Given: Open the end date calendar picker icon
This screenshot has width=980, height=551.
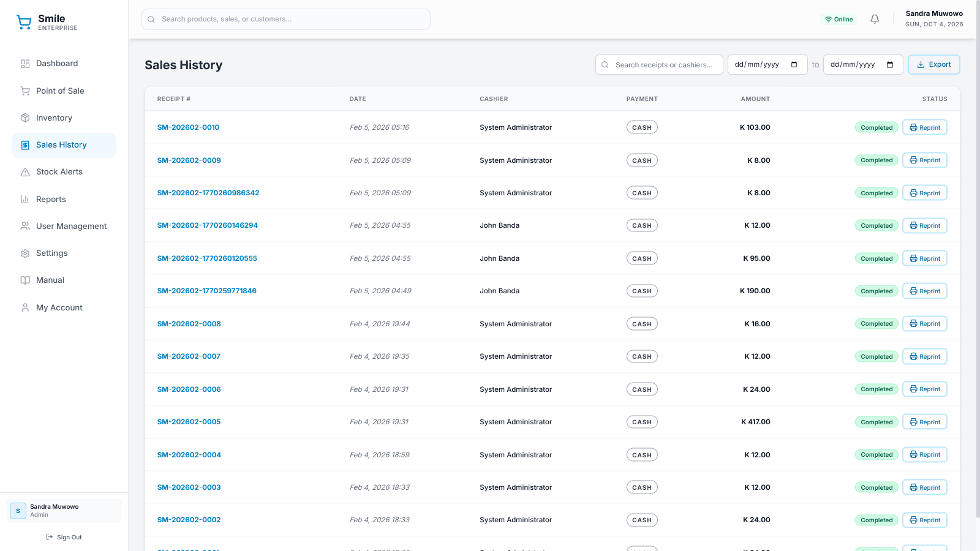Looking at the screenshot, I should point(890,65).
